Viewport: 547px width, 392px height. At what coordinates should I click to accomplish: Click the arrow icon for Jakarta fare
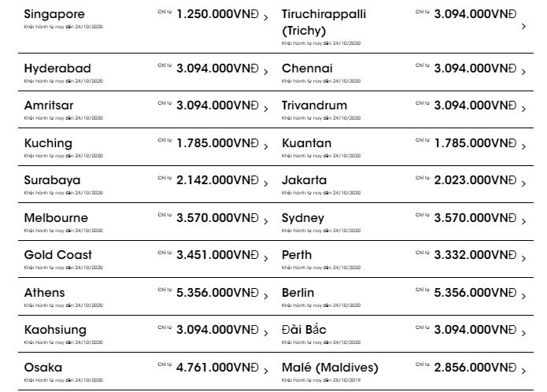[x=523, y=183]
